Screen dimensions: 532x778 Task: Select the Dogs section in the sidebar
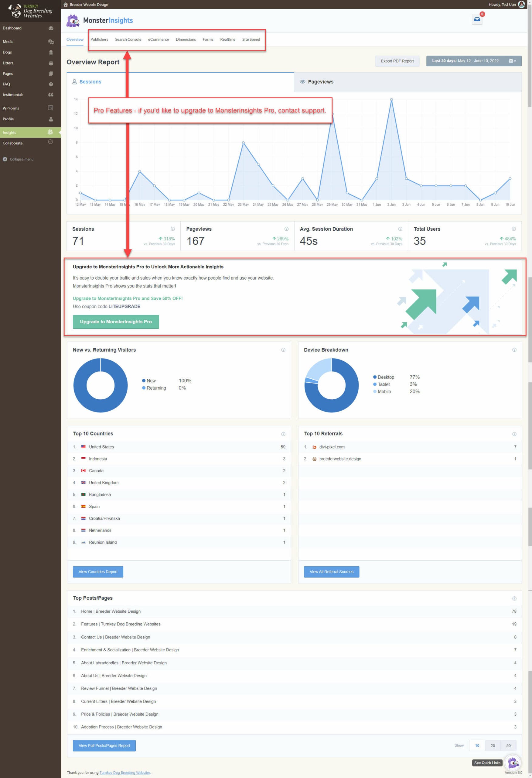pos(7,52)
